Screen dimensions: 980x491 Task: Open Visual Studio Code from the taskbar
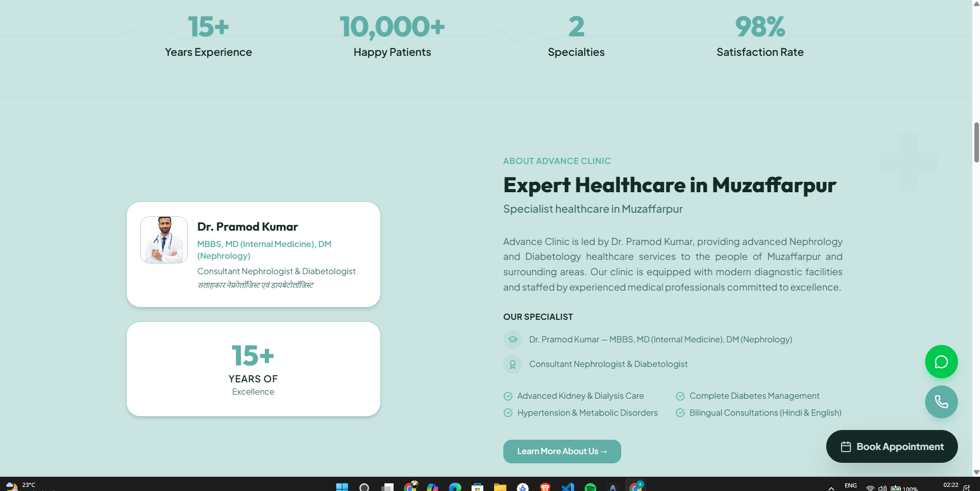tap(568, 487)
